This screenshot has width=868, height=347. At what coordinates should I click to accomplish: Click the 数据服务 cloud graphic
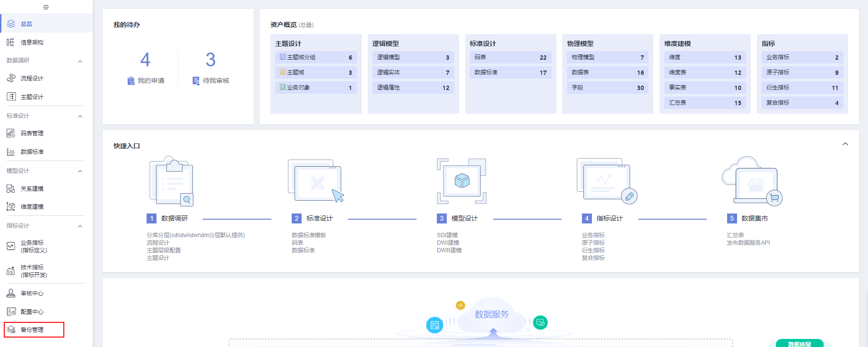coord(491,315)
